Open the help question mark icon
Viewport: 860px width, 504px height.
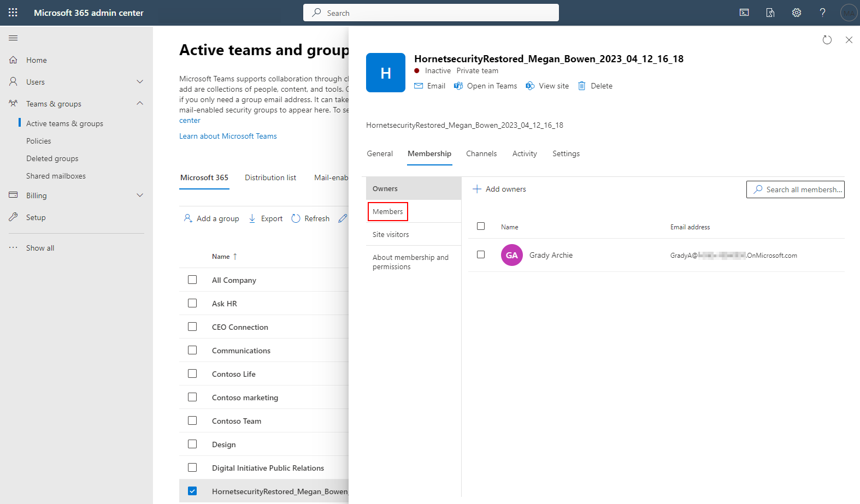(x=822, y=13)
